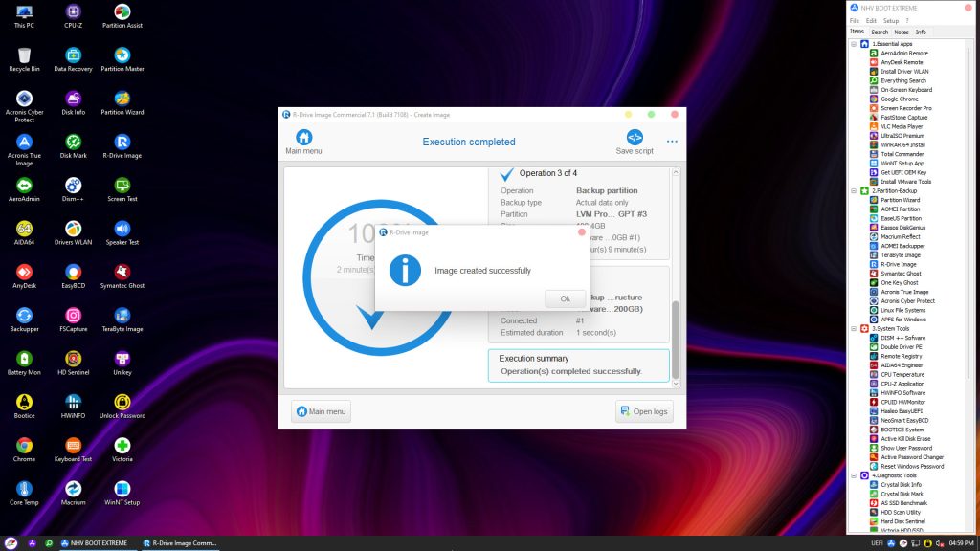Viewport: 980px width, 551px height.
Task: Open the three-dots more options menu
Action: pyautogui.click(x=672, y=142)
